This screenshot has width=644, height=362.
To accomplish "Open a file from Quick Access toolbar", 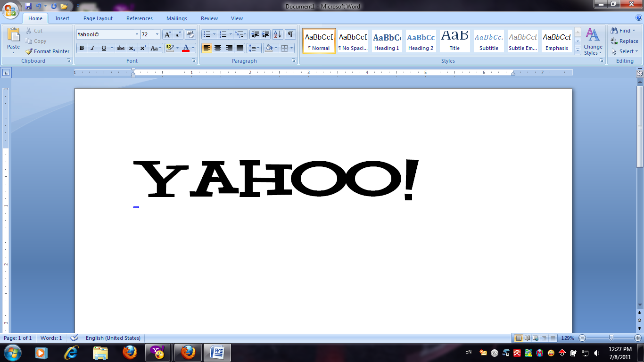I will (x=64, y=6).
